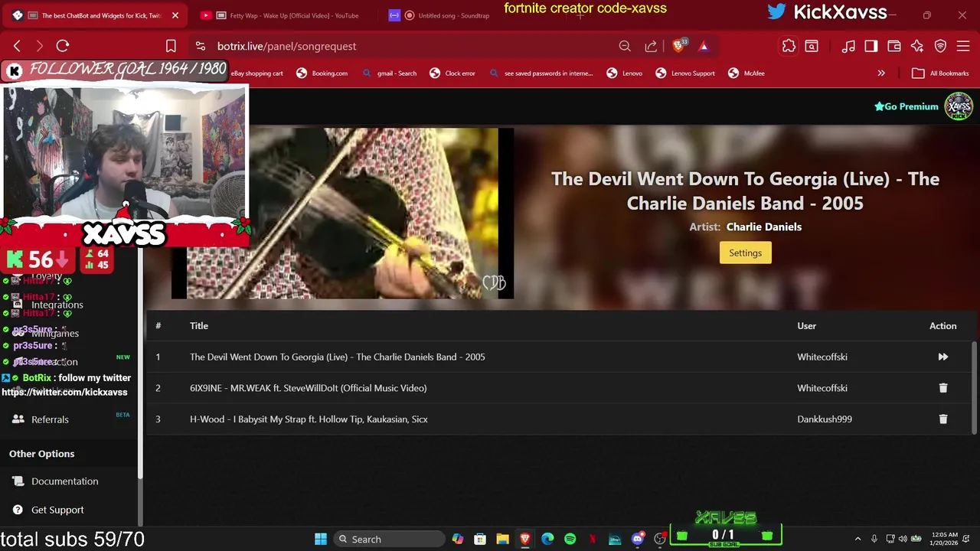Go back using browser back arrow

click(x=17, y=46)
